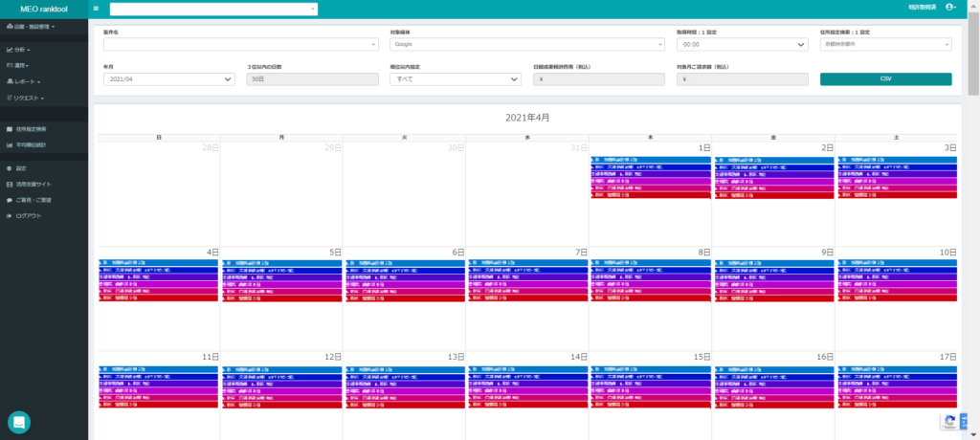Open the 住所指定検索 location dropdown in filters
Image resolution: width=980 pixels, height=440 pixels.
tap(885, 44)
